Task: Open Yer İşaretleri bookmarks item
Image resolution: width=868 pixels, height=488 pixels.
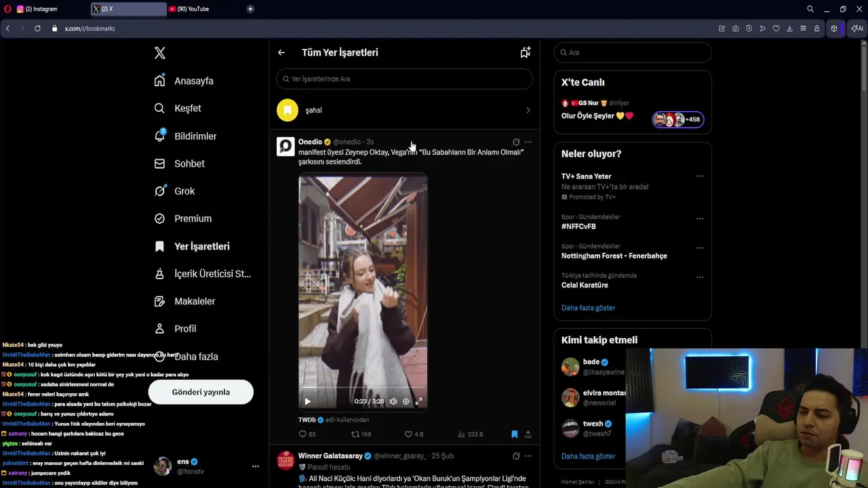Action: (192, 246)
